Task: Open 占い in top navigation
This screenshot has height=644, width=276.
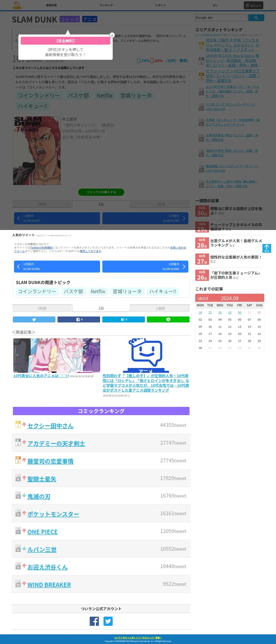Action: 215,5
